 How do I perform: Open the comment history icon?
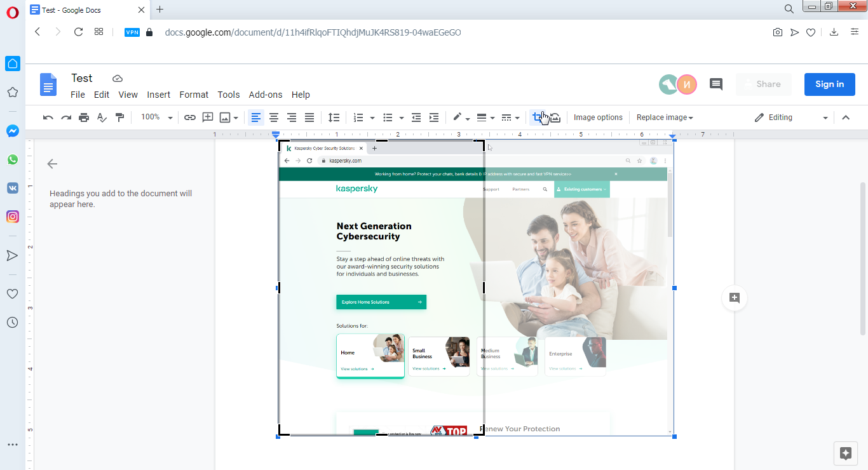point(716,84)
